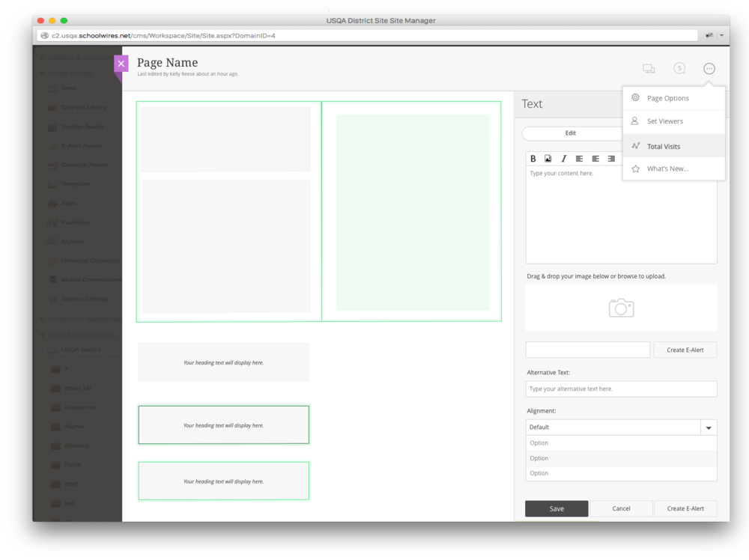Click into the Type your content area

click(621, 215)
